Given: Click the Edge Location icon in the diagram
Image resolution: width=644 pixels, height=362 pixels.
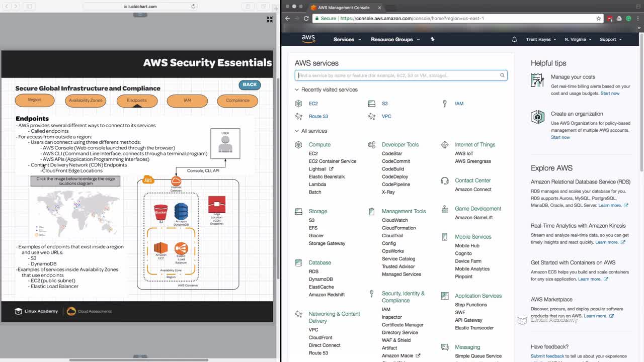Looking at the screenshot, I should click(x=217, y=205).
